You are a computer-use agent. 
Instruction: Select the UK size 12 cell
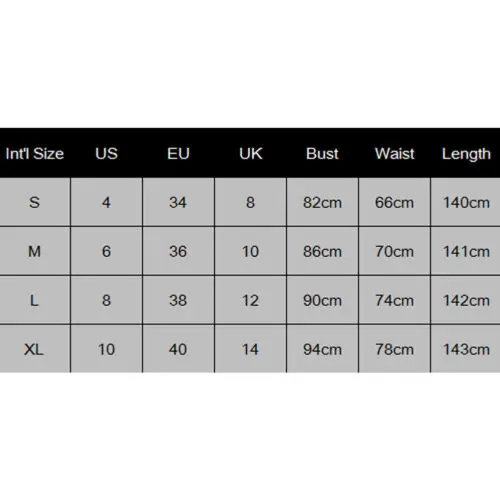tap(250, 300)
